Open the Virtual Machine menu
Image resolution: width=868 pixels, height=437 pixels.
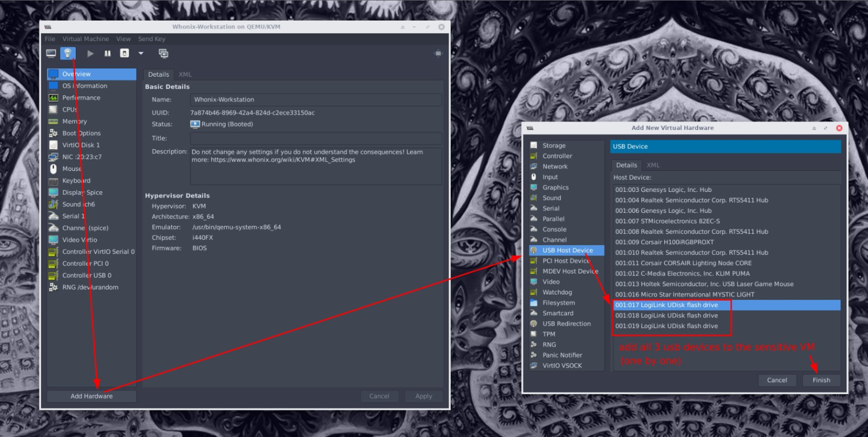pos(86,39)
